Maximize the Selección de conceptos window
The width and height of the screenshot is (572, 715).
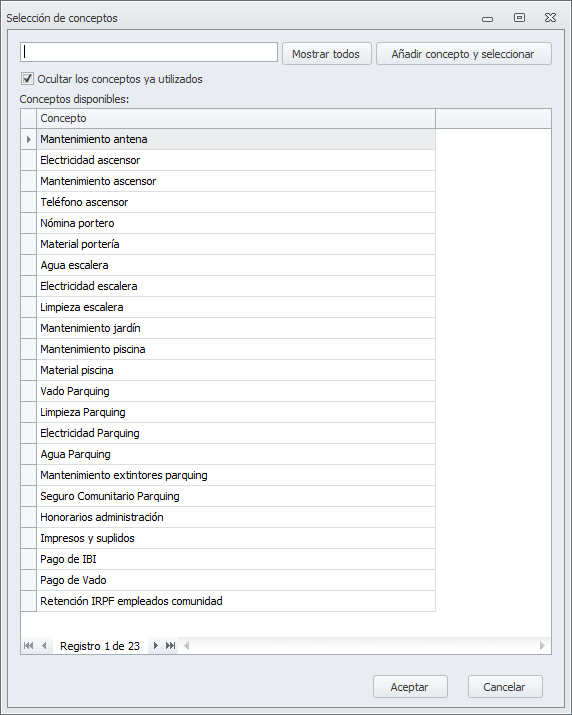(x=519, y=18)
